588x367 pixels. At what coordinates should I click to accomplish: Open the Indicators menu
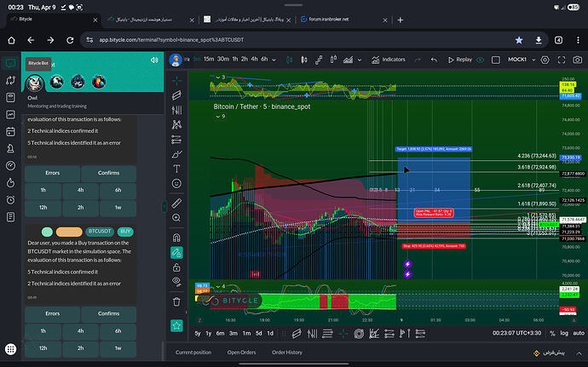(388, 60)
